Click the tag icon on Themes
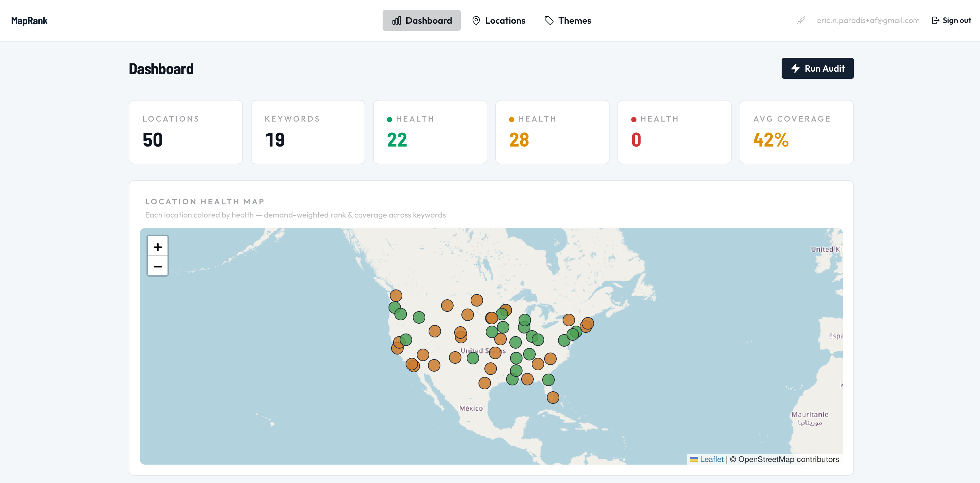The width and height of the screenshot is (980, 483). click(x=549, y=21)
